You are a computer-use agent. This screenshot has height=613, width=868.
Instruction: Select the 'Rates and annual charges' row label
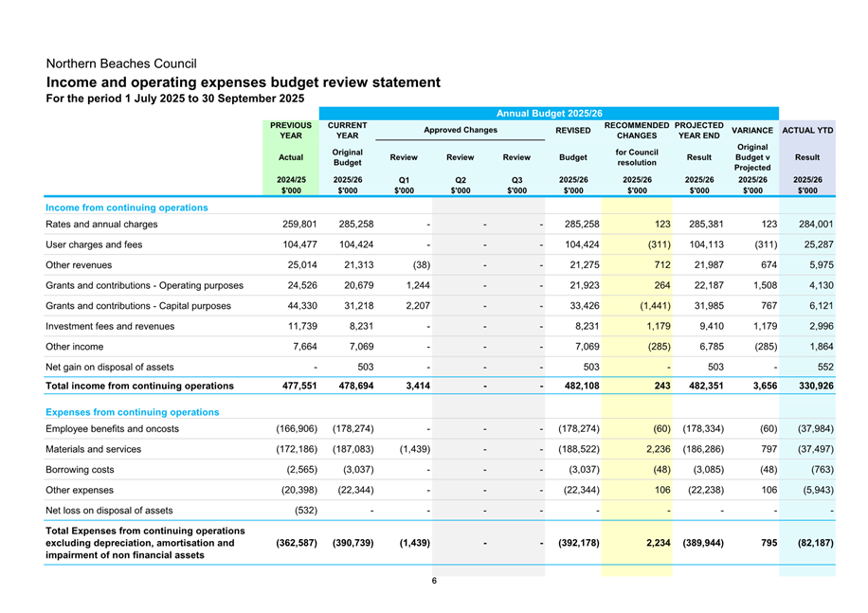[x=101, y=225]
